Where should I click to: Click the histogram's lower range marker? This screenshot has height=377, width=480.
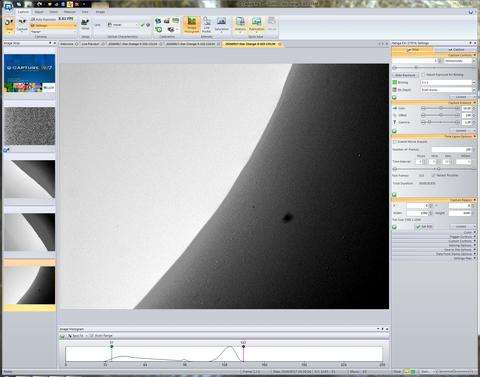pos(112,347)
